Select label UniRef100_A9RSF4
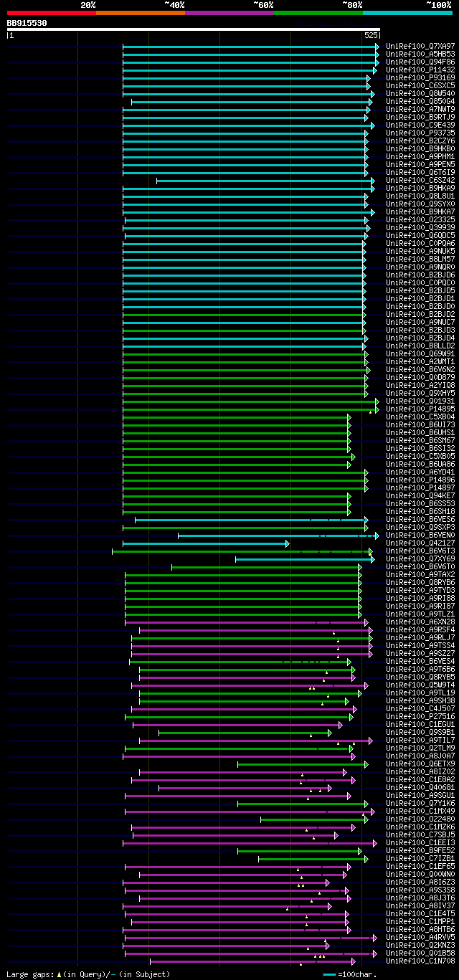Screen dimensions: 459x980 420,629
